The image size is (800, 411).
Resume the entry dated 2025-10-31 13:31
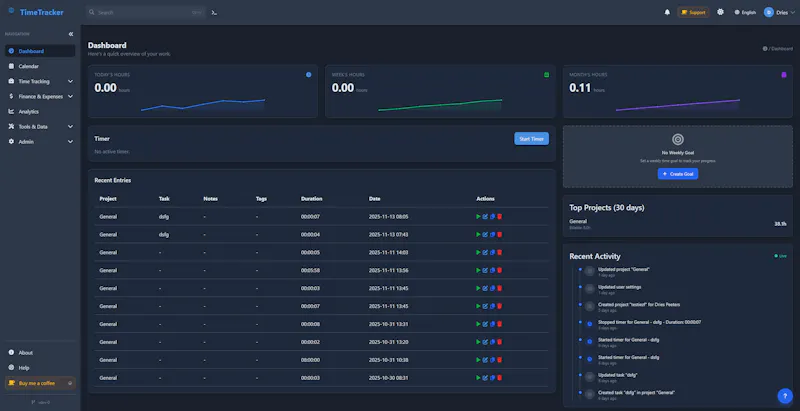(478, 324)
